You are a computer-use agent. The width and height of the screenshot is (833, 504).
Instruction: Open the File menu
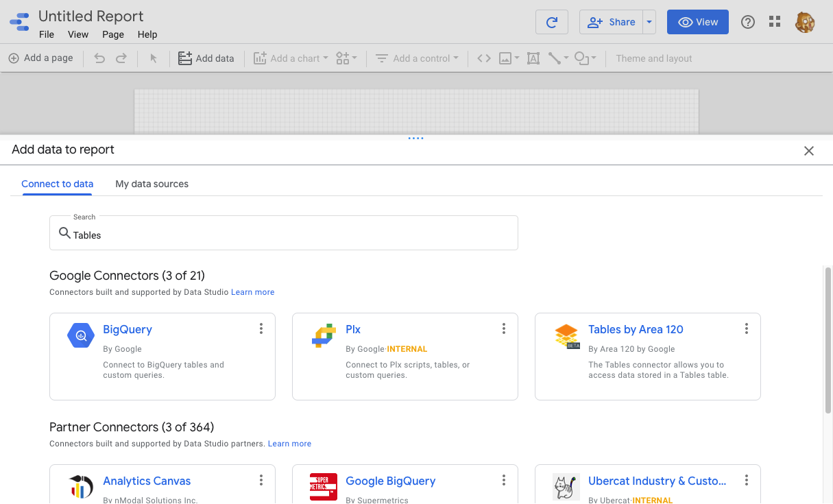click(47, 34)
